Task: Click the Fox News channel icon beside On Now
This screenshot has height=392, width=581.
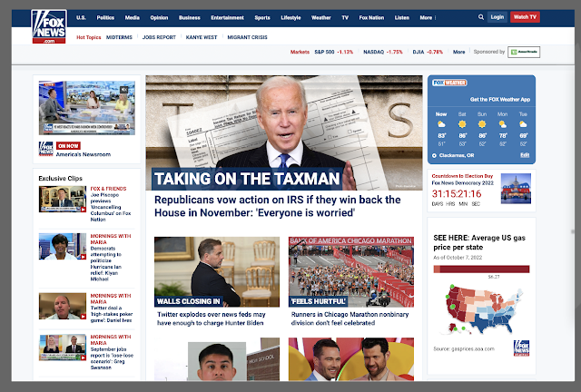Action: (46, 149)
